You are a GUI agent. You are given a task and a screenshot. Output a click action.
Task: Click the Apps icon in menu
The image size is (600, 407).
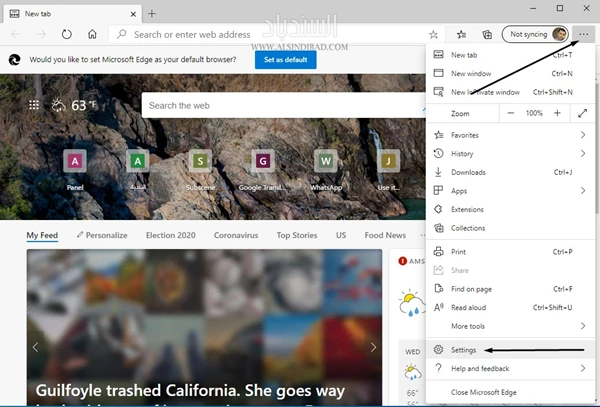(439, 190)
